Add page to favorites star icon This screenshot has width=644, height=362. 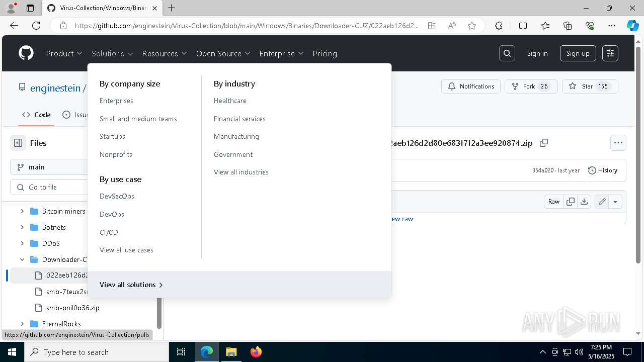[472, 26]
